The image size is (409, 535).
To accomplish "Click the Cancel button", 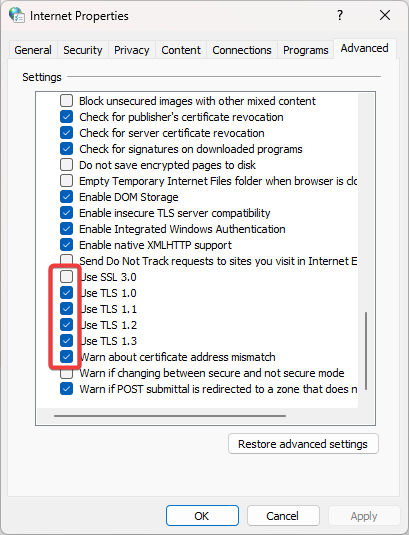I will pos(283,516).
